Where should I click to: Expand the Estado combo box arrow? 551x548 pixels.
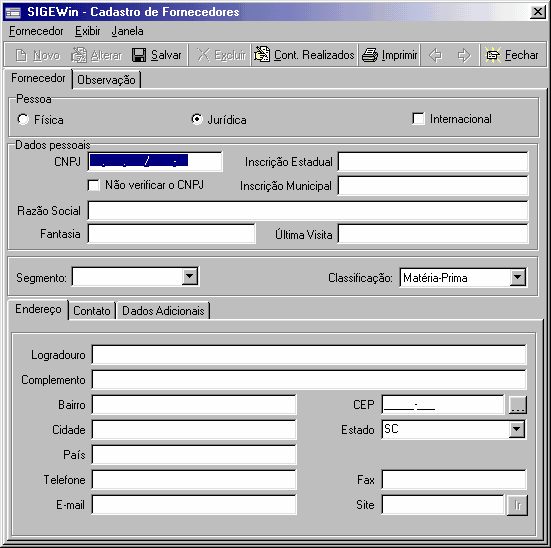[516, 429]
